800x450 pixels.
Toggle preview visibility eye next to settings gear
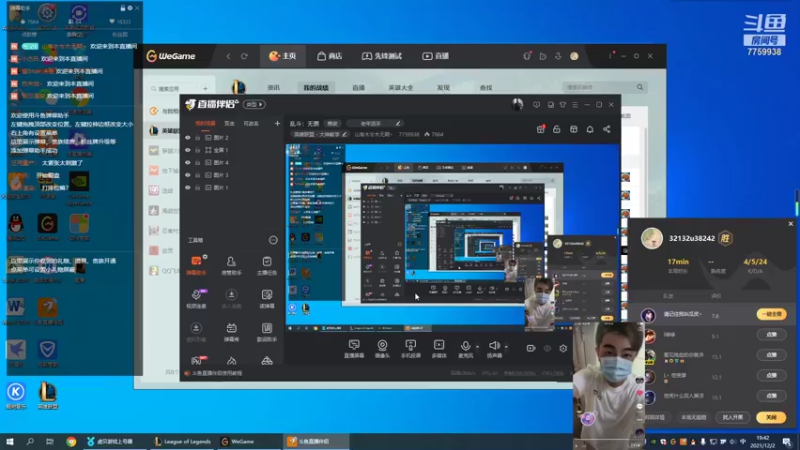click(547, 348)
